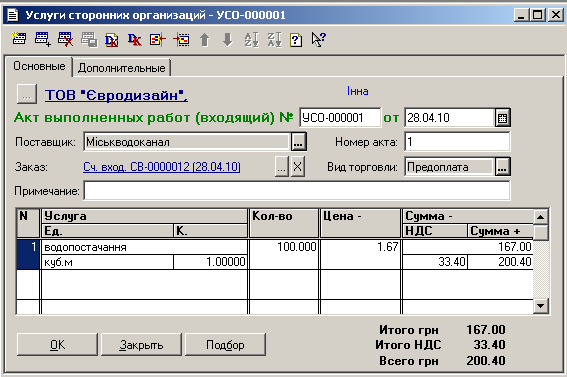Select the водопостачання service cell
The height and width of the screenshot is (377, 567).
[x=145, y=247]
